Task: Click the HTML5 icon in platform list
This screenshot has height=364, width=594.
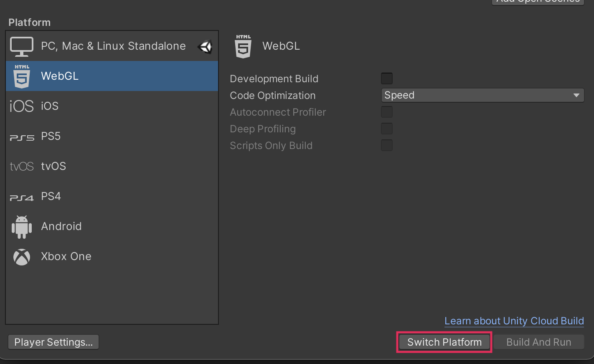Action: click(22, 76)
